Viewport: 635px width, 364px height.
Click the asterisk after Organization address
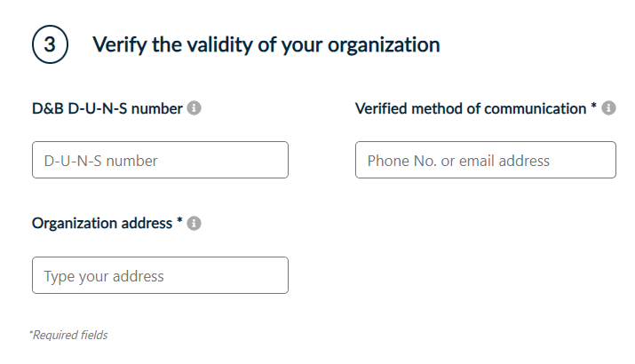click(179, 223)
